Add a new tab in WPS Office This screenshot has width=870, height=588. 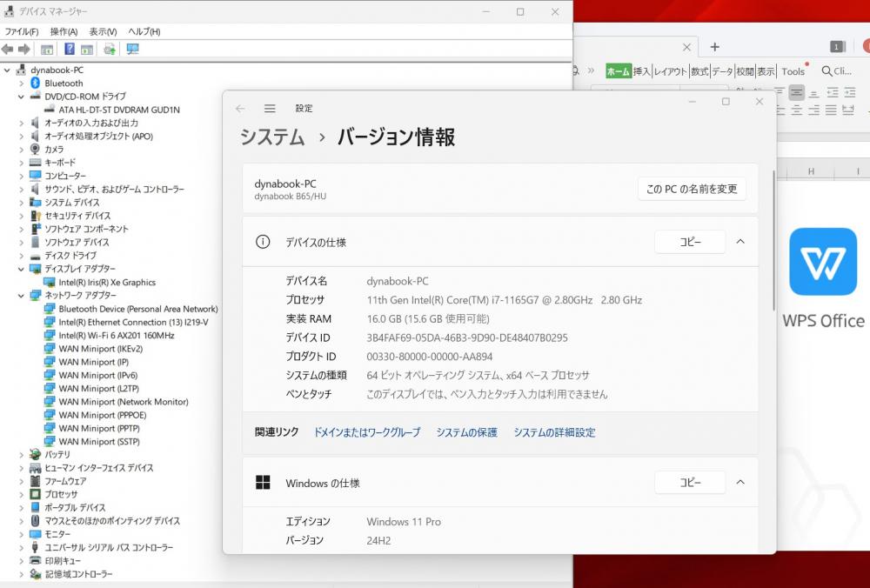tap(715, 47)
